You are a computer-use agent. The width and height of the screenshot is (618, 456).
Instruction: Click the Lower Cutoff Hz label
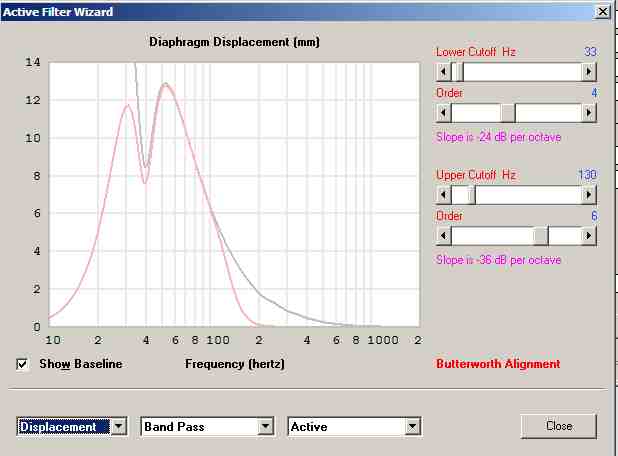[476, 52]
